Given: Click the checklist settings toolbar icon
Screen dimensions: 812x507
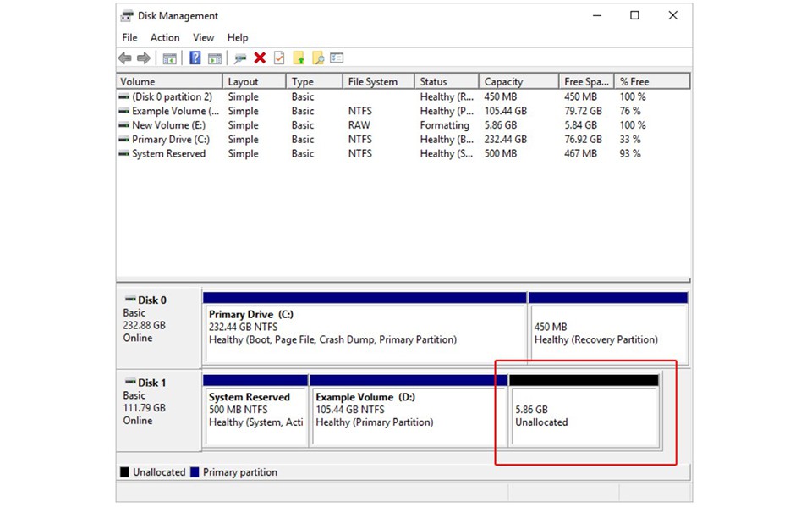Looking at the screenshot, I should [337, 58].
